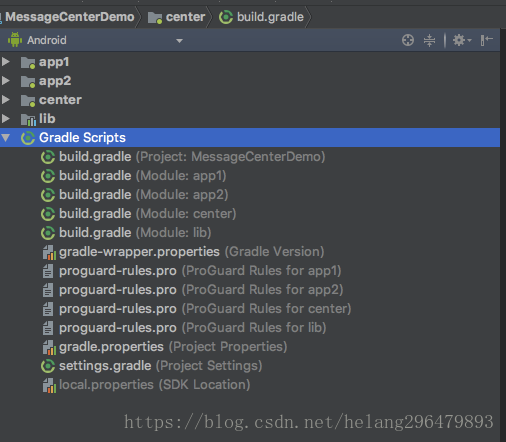Click the scroll-from-source target icon
This screenshot has width=506, height=442.
[x=408, y=40]
